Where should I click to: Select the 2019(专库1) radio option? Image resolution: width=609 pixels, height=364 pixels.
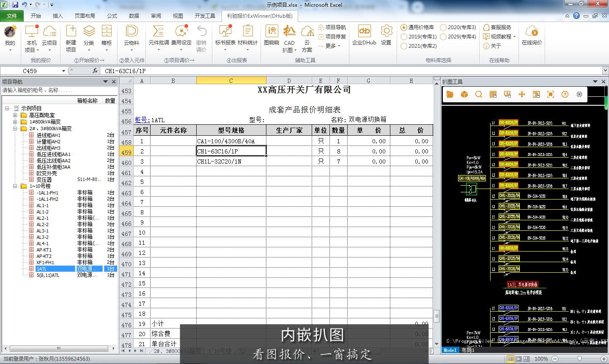(419, 36)
